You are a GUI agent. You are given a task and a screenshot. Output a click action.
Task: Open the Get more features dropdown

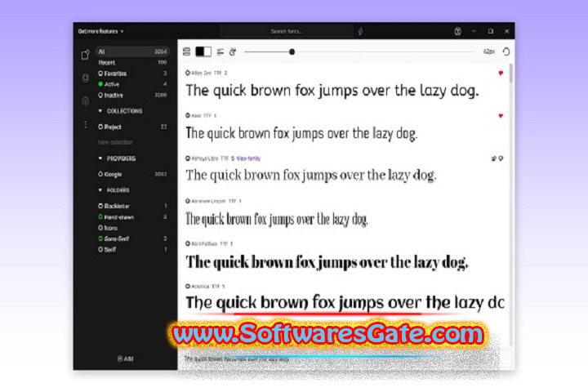tap(100, 32)
